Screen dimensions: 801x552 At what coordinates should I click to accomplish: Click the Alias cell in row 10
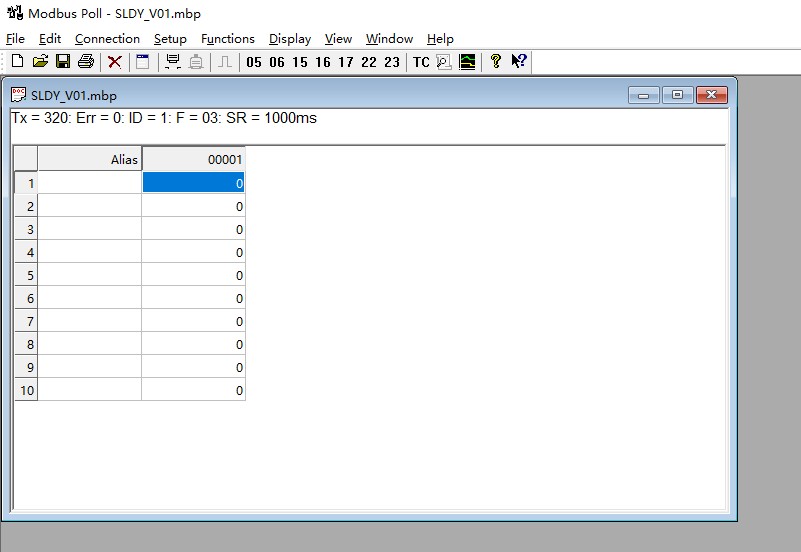pos(89,390)
